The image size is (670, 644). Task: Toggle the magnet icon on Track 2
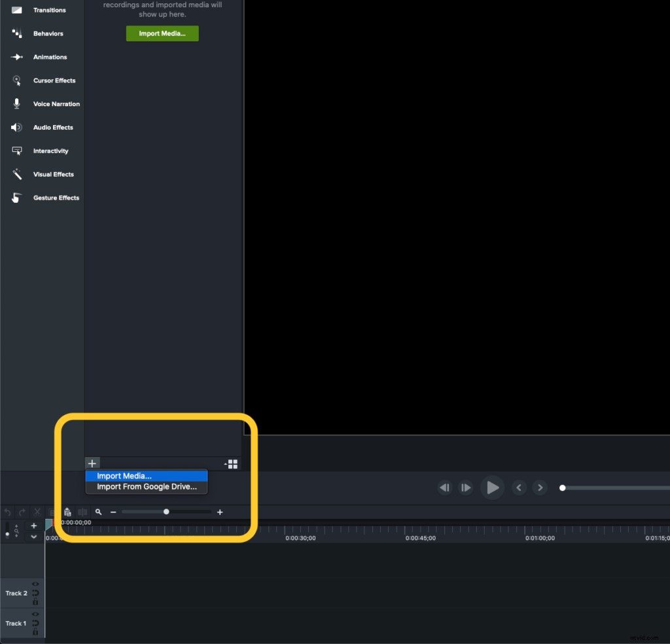(35, 593)
